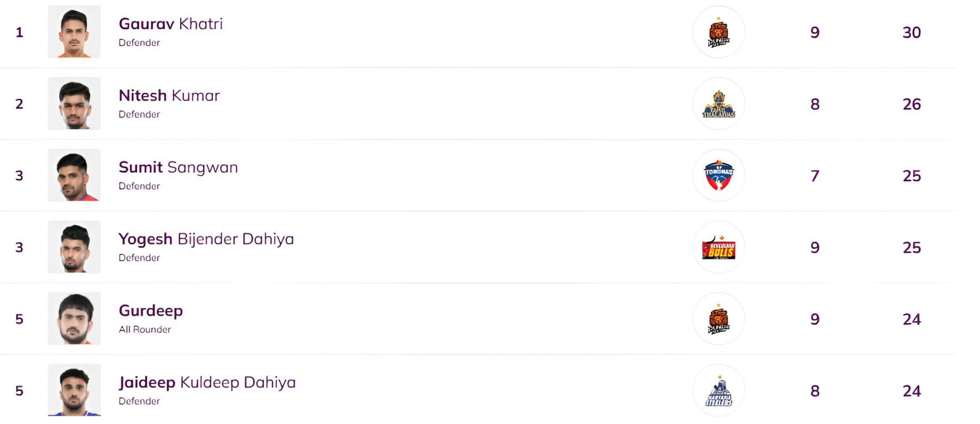This screenshot has height=424, width=980.
Task: Click Sumit Sangwan's headshot thumbnail
Action: (x=74, y=175)
